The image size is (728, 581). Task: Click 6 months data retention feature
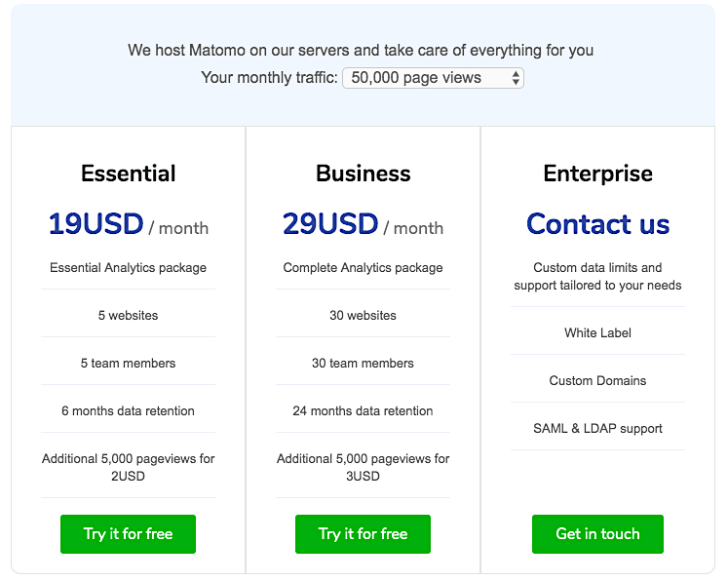tap(128, 410)
